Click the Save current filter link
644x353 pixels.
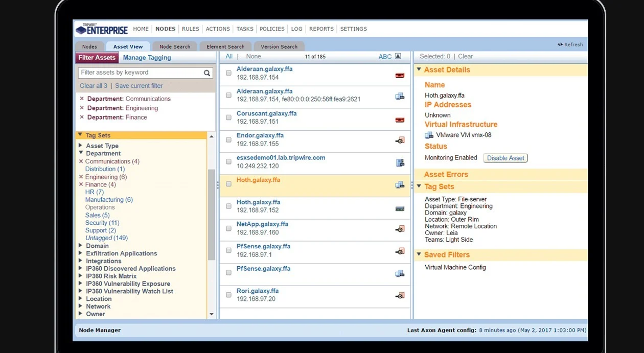(x=139, y=86)
